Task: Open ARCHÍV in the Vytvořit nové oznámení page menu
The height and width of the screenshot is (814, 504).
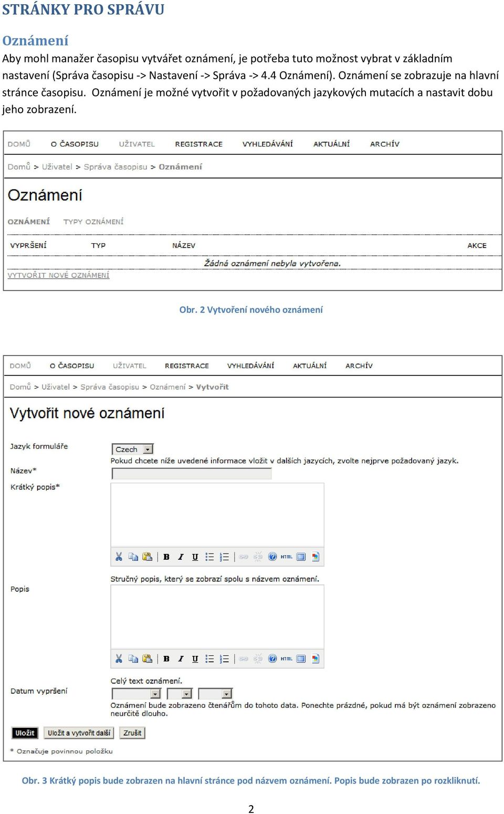Action: (x=359, y=366)
